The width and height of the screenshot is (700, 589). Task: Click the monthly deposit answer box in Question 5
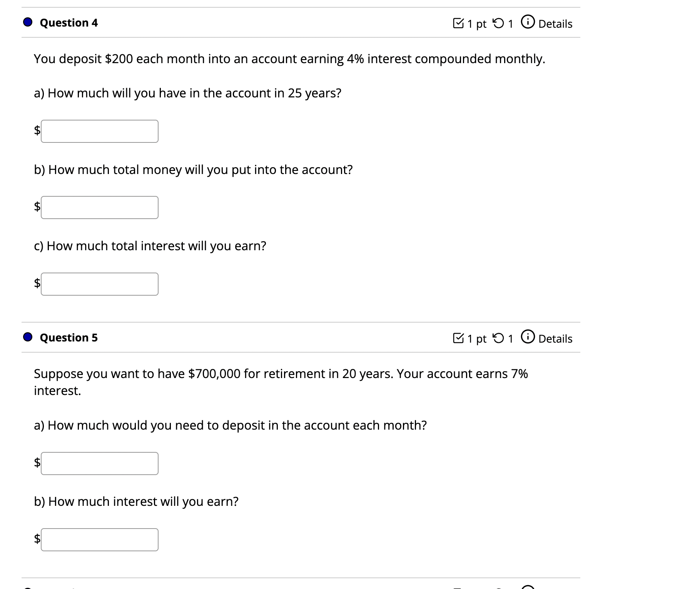click(x=100, y=464)
